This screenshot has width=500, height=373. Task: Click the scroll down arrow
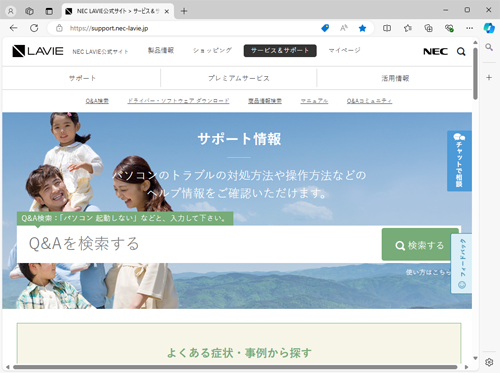coord(475,358)
